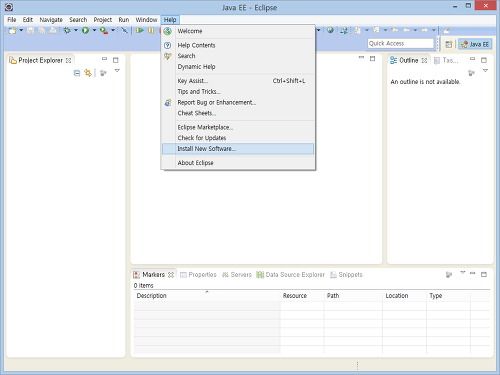Open the Outline View Menu triangle
Viewport: 500px width, 375px height.
click(485, 71)
